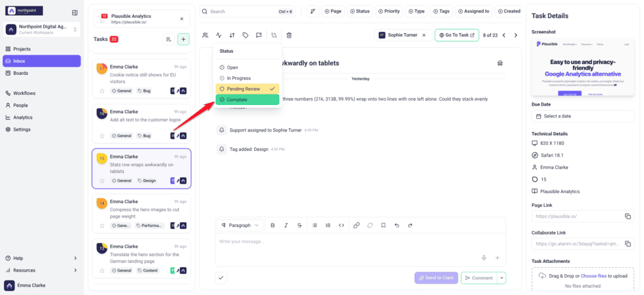Click Go To Task button
The image size is (644, 295).
pos(457,35)
